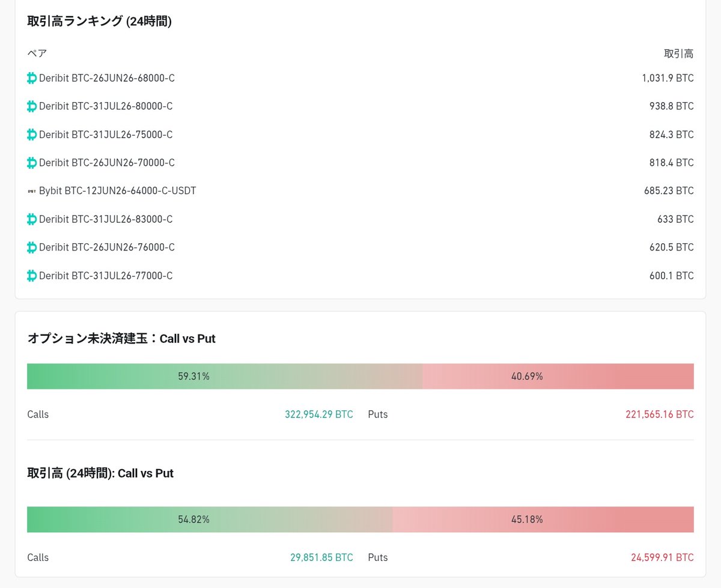Open pair Bybit BTC-12JUN26-64000-C-USDT
Image resolution: width=721 pixels, height=588 pixels.
[118, 191]
